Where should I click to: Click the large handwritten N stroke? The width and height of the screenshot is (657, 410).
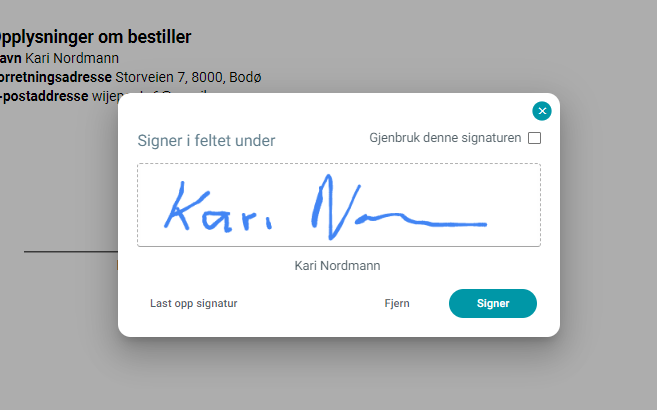(335, 207)
